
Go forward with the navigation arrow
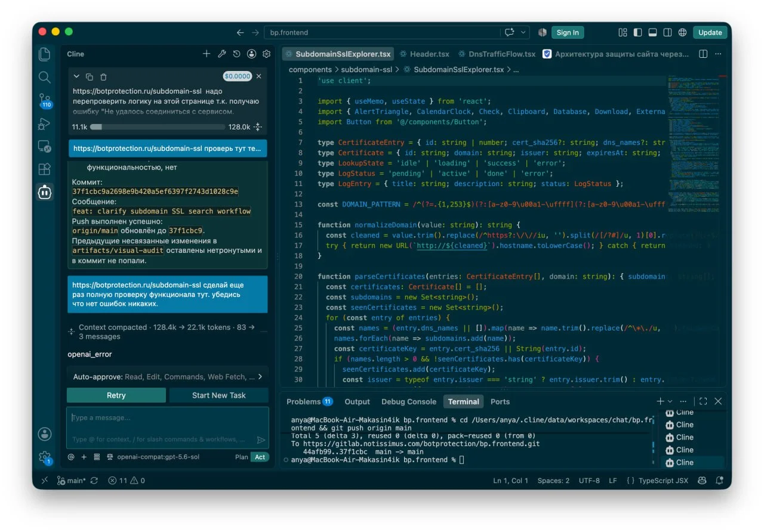point(255,33)
